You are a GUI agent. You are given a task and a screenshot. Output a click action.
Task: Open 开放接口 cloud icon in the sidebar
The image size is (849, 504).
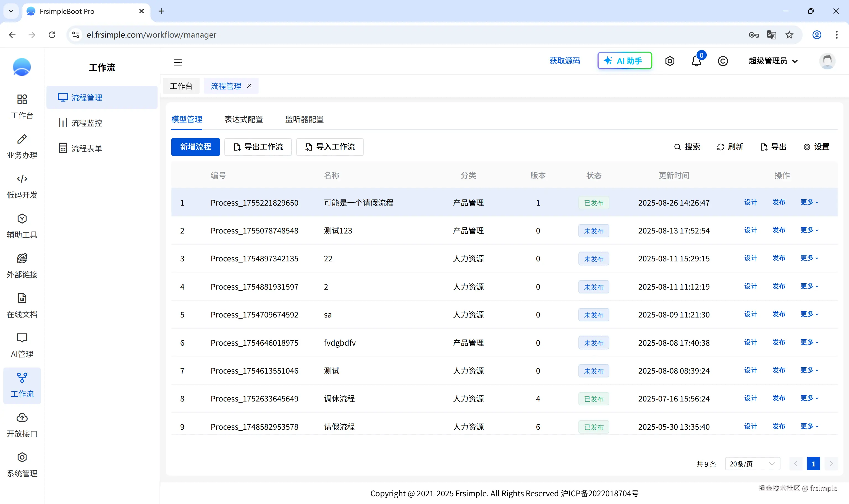pos(22,425)
